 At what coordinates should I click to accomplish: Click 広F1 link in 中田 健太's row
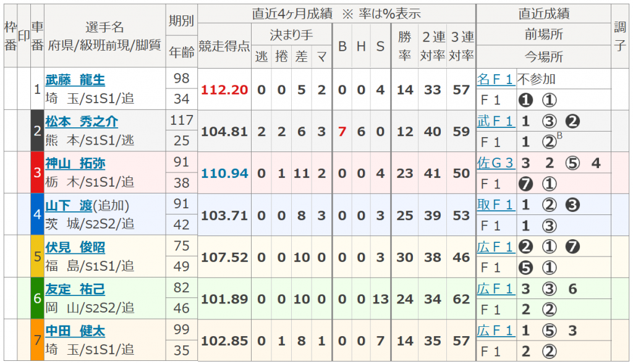495,331
